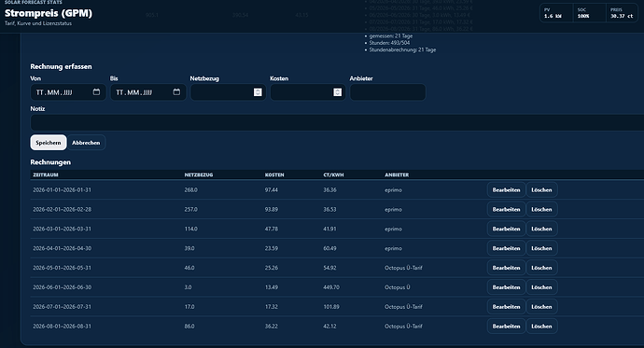This screenshot has height=348, width=644.
Task: Select eprimo provider in the January row
Action: tap(393, 190)
